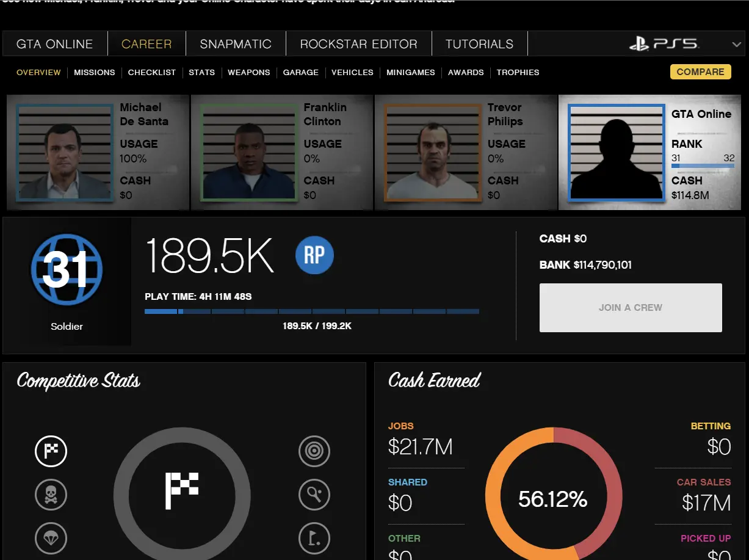This screenshot has height=560, width=749.
Task: Select the checkered flag races stat icon
Action: pos(51,451)
